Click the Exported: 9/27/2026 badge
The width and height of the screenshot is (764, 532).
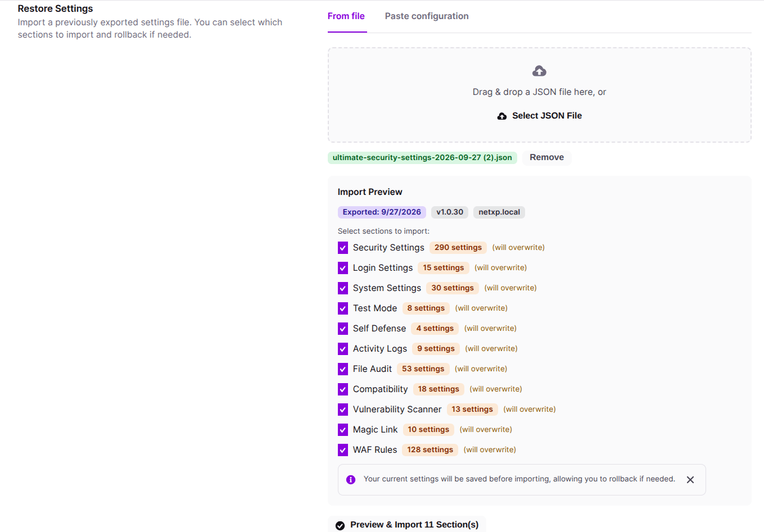[382, 212]
